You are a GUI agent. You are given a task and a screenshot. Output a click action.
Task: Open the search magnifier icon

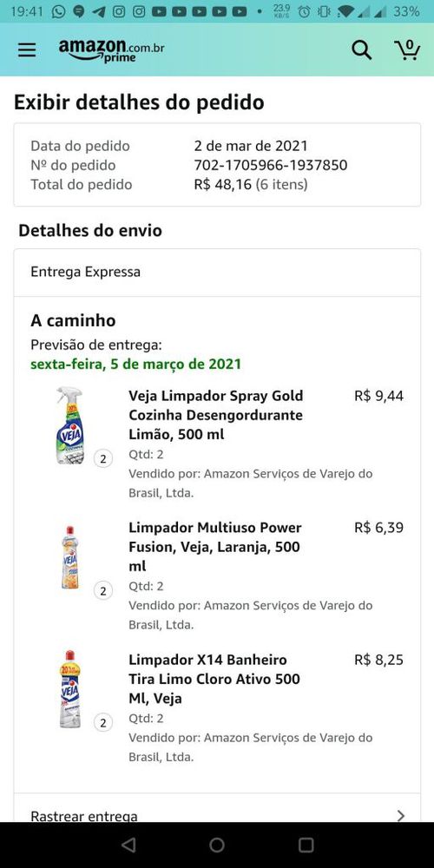click(x=361, y=50)
